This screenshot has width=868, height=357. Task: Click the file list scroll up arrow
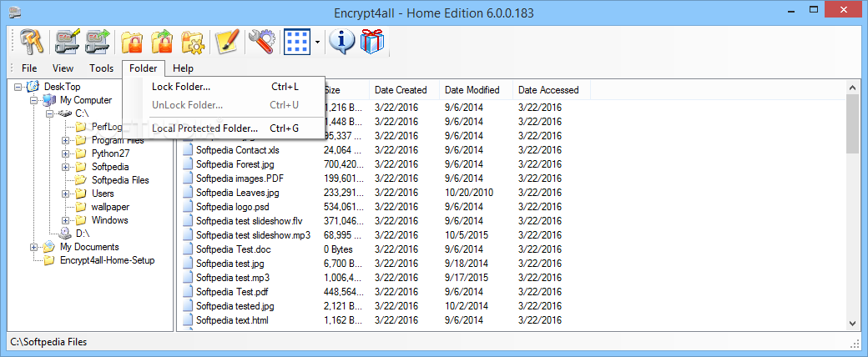point(852,88)
